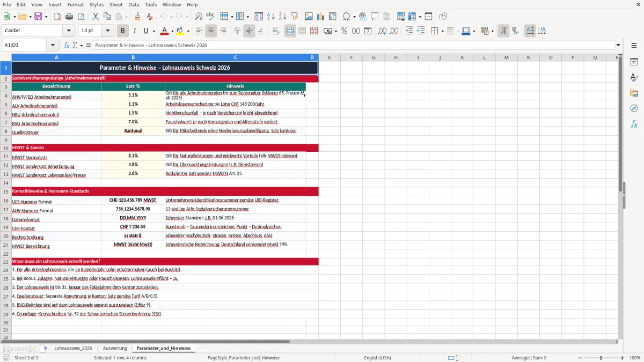Click English (USA) language in status bar
Image resolution: width=644 pixels, height=362 pixels.
point(377,358)
